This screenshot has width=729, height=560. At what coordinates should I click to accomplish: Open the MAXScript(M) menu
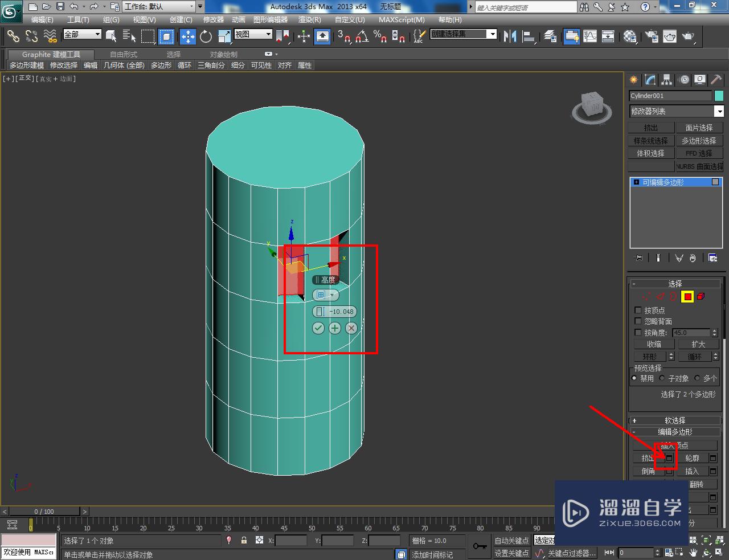[402, 20]
